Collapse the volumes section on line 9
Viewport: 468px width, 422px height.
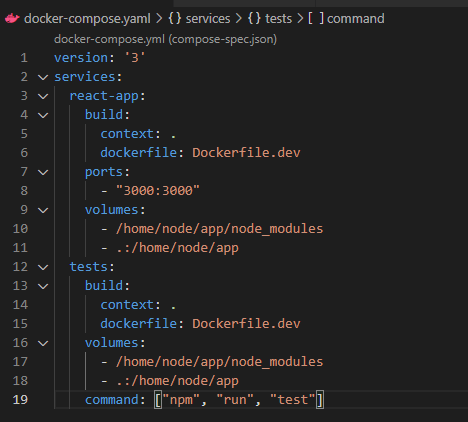point(43,210)
